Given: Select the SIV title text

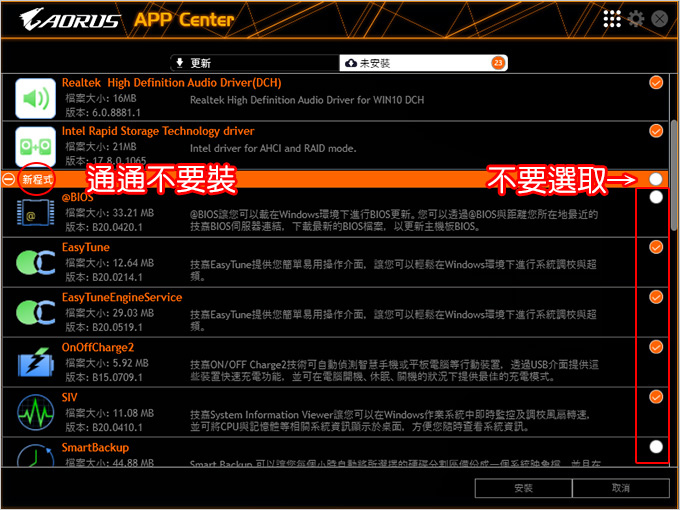Looking at the screenshot, I should point(69,397).
